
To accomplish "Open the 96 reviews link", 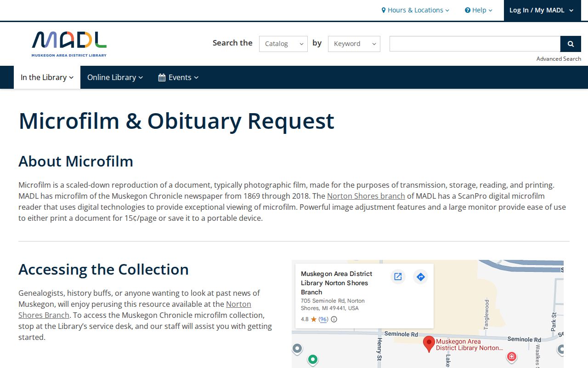I will (x=323, y=319).
